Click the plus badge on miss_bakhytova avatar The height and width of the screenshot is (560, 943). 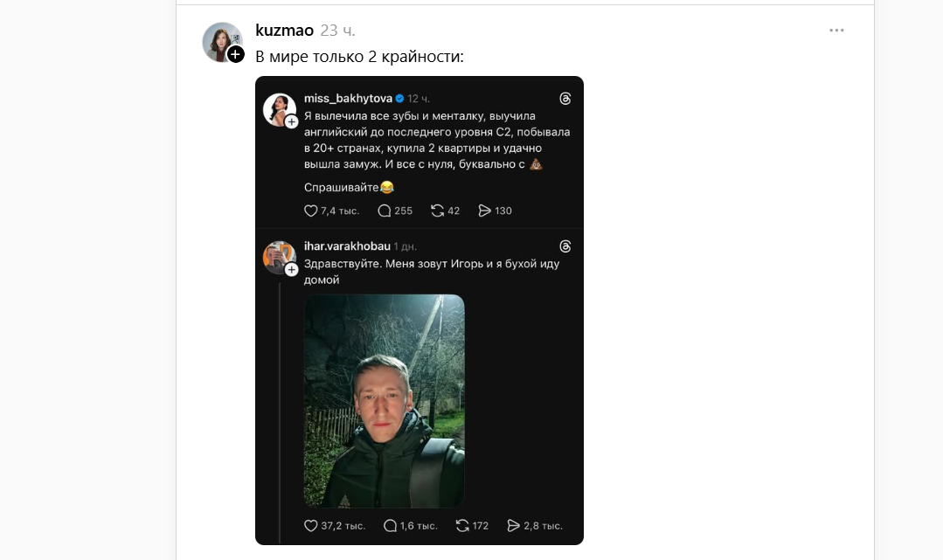coord(292,121)
